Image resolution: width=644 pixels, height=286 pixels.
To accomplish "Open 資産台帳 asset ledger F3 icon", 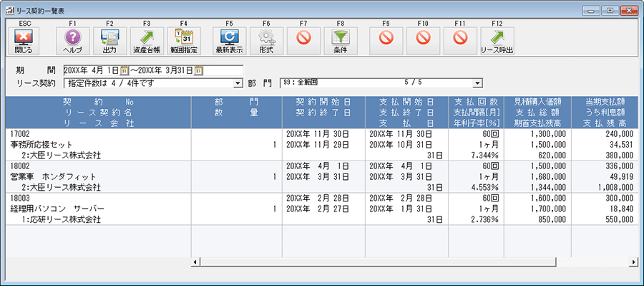I will point(147,42).
